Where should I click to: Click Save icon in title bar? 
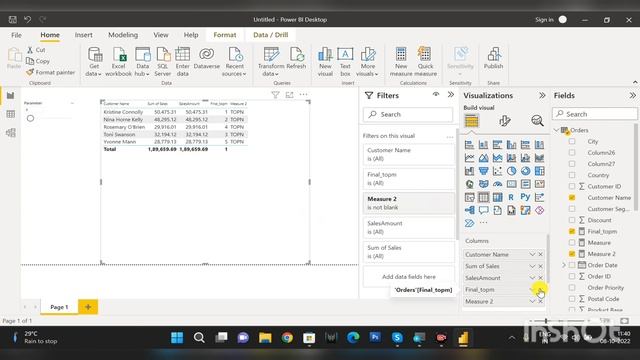13,19
